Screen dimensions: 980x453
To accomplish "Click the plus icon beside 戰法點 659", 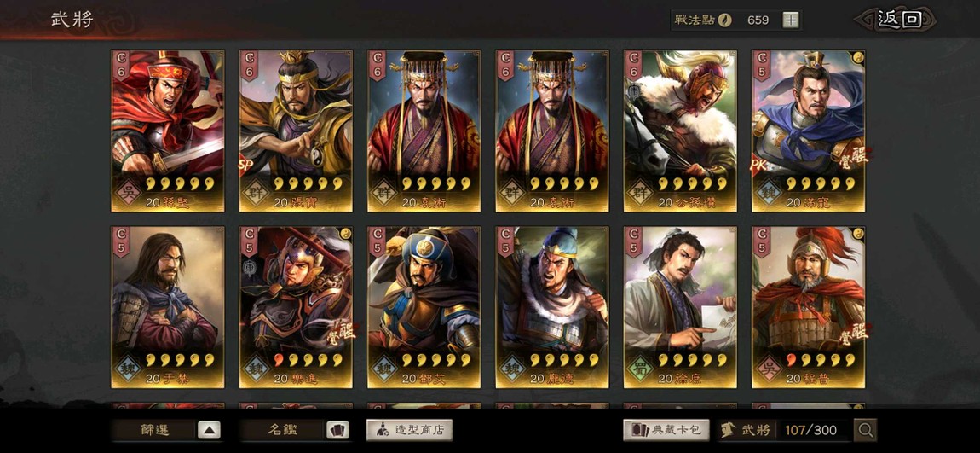I will [x=791, y=20].
